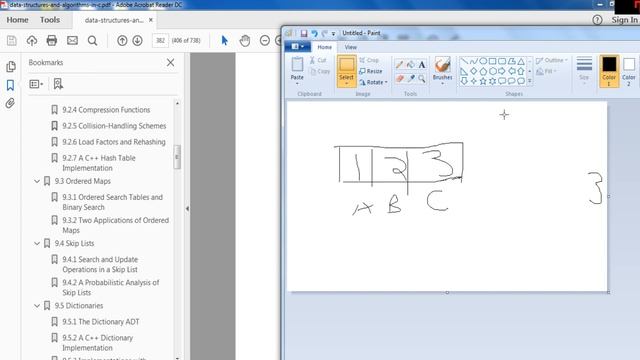
Task: Toggle the Bookmarks panel sidebar icon
Action: [x=11, y=85]
